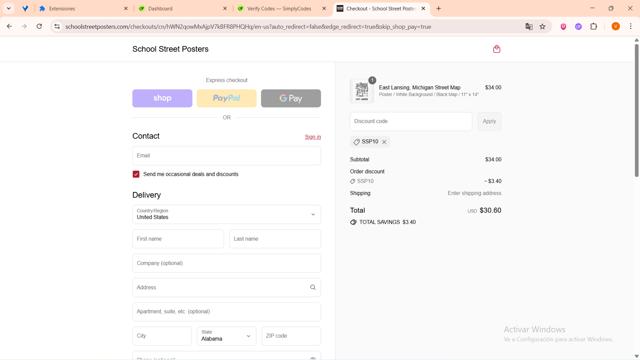Reload the checkout page
Screen dimensions: 640x360
coord(39,27)
